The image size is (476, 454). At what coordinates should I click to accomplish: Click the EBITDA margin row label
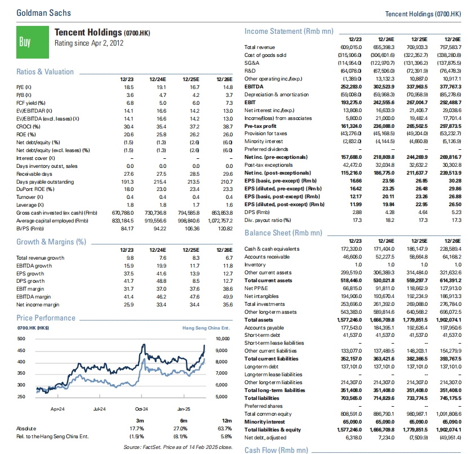[34, 296]
